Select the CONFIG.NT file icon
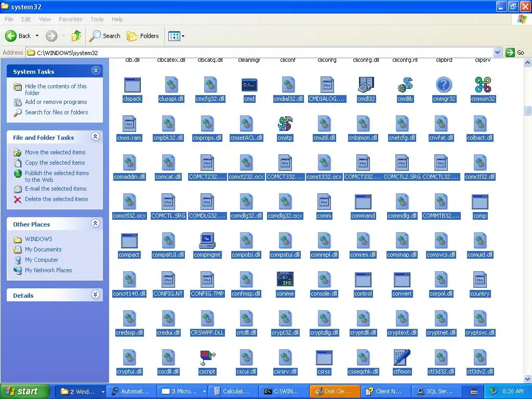The height and width of the screenshot is (399, 532). coord(168,280)
